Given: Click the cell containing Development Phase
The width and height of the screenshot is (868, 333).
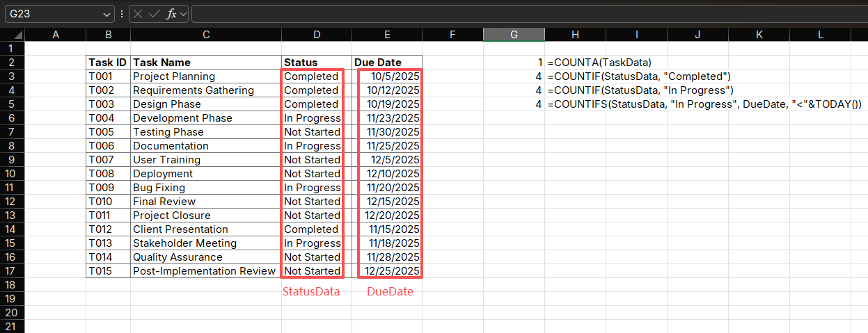Looking at the screenshot, I should coord(205,118).
